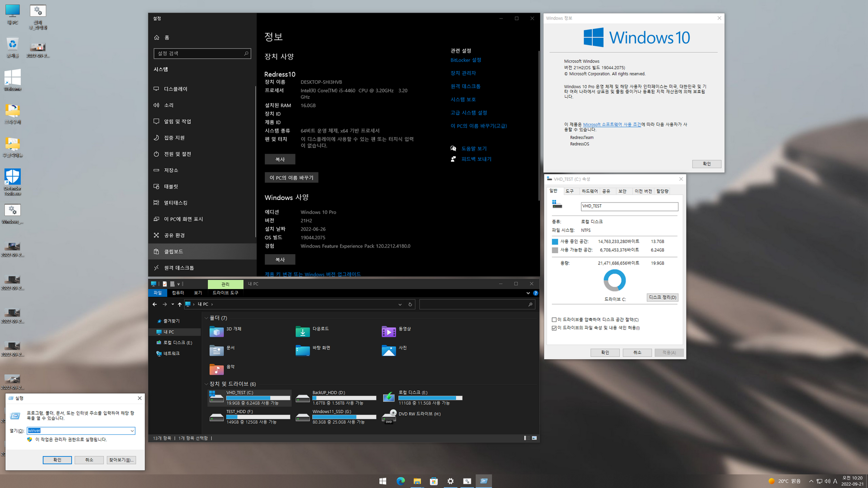Click 디스크 정리(D) button
The height and width of the screenshot is (488, 868).
click(x=662, y=297)
